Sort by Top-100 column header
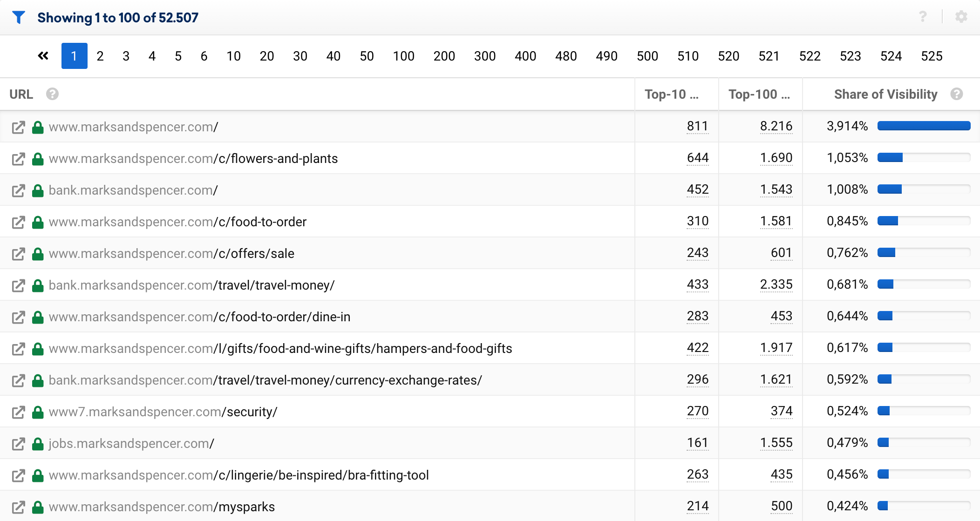 coord(759,94)
